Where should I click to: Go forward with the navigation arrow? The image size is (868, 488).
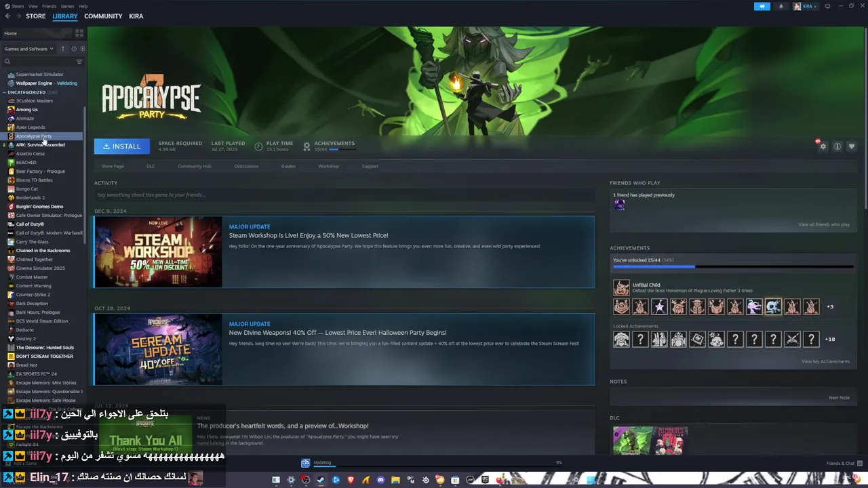[x=18, y=16]
